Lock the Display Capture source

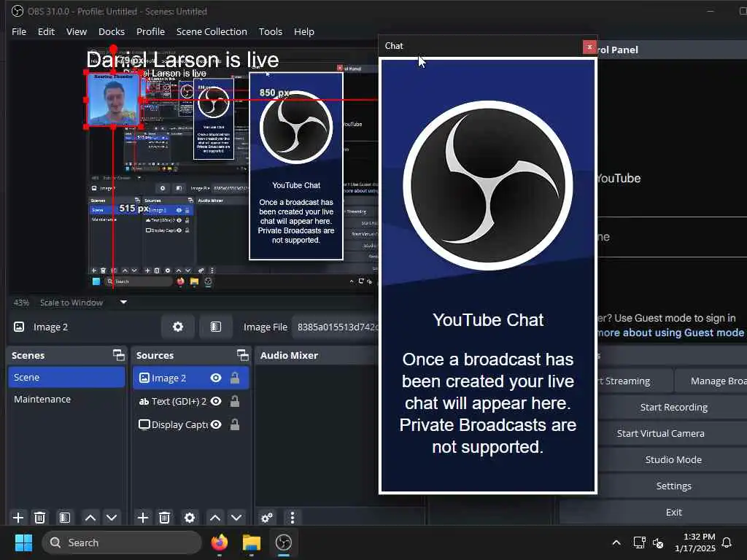[x=235, y=424]
